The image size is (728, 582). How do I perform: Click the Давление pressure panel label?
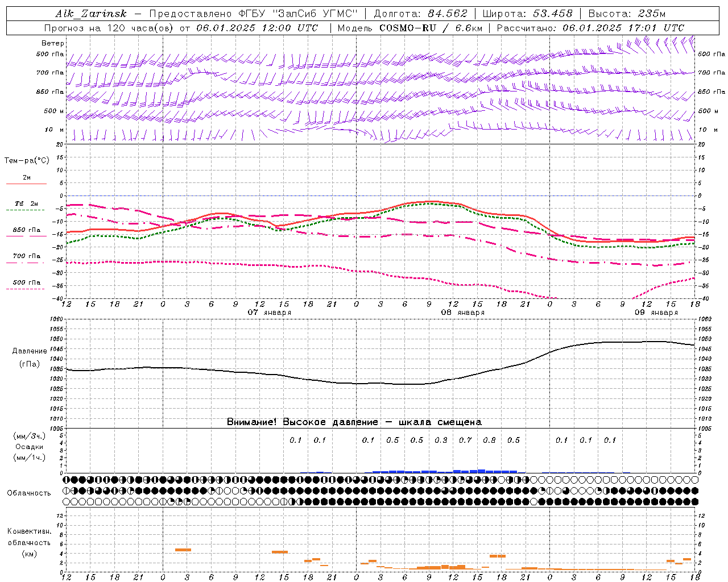point(30,351)
